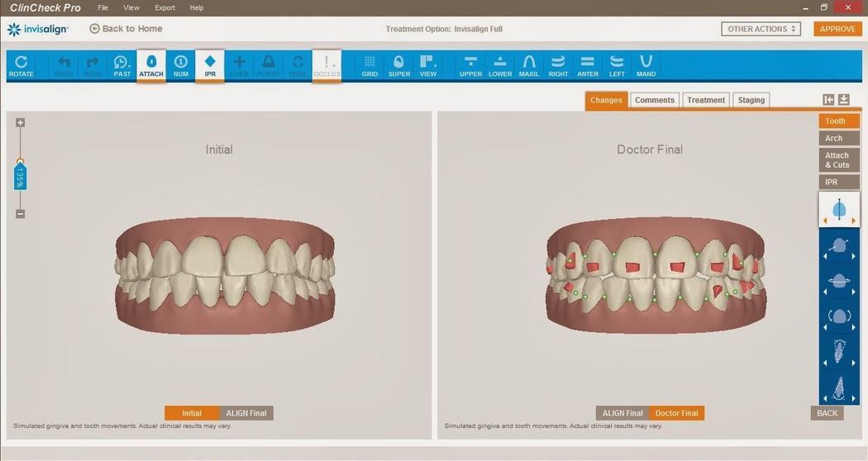Screen dimensions: 868x461
Task: Zoom in with the plus button
Action: point(21,122)
